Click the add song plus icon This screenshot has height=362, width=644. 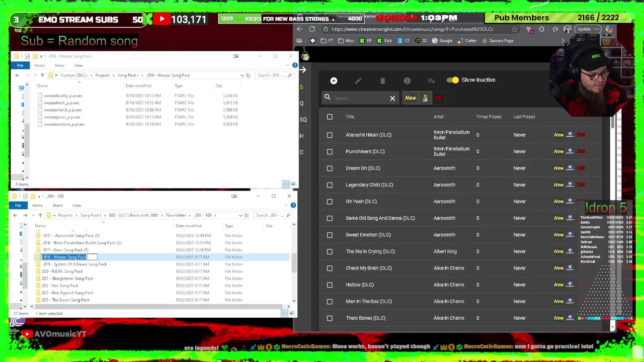coord(334,80)
